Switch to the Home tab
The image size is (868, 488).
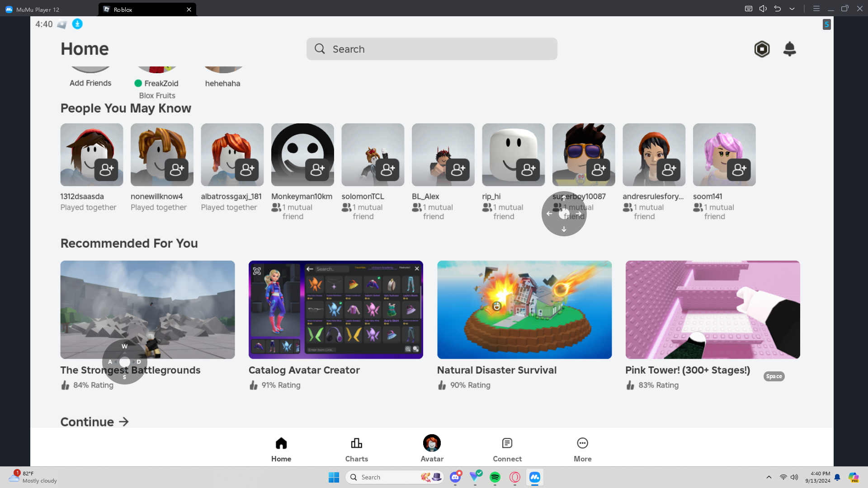coord(281,449)
